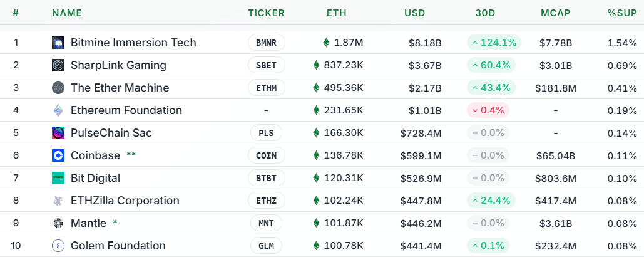Open the Golem Foundation name link

point(118,246)
